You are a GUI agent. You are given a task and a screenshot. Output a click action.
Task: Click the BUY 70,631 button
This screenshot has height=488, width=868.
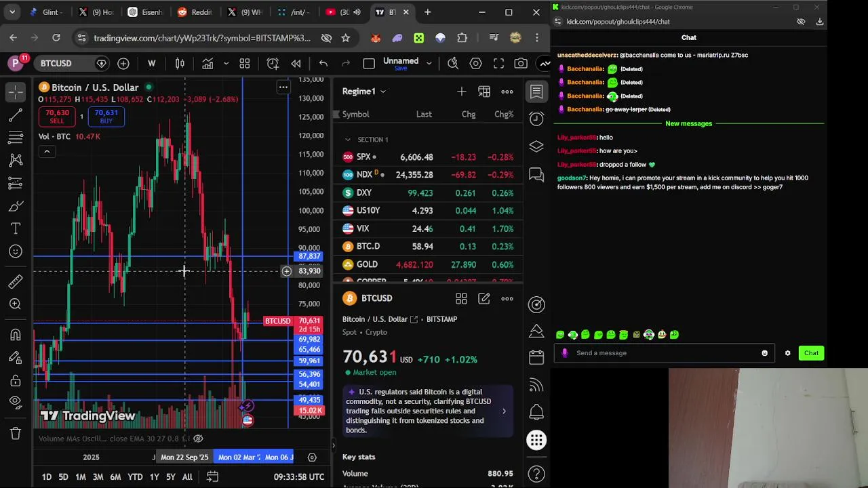[106, 117]
